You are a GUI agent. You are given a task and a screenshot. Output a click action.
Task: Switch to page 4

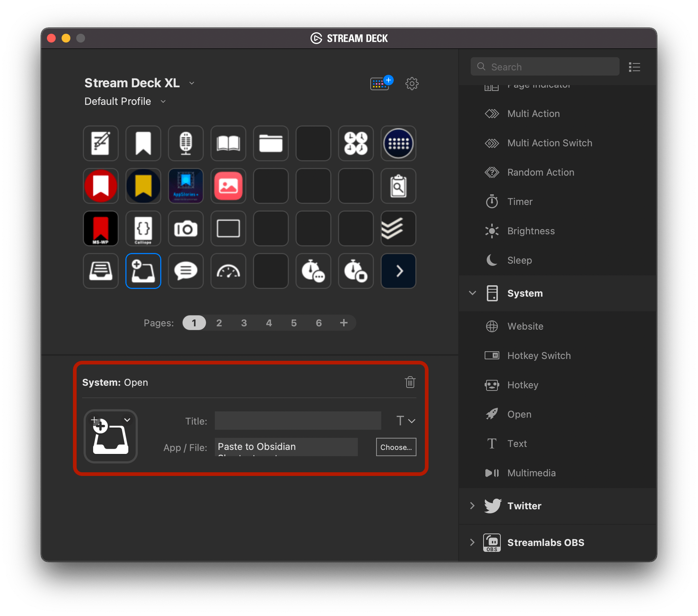click(269, 323)
